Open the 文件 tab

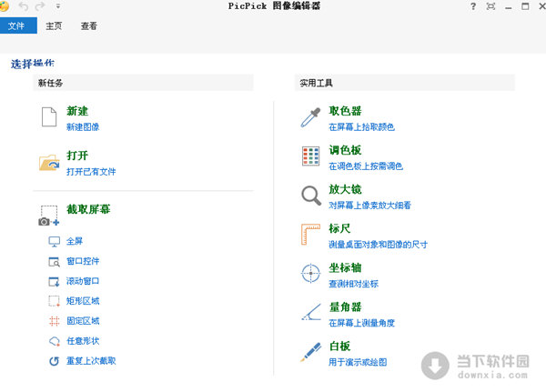point(18,25)
